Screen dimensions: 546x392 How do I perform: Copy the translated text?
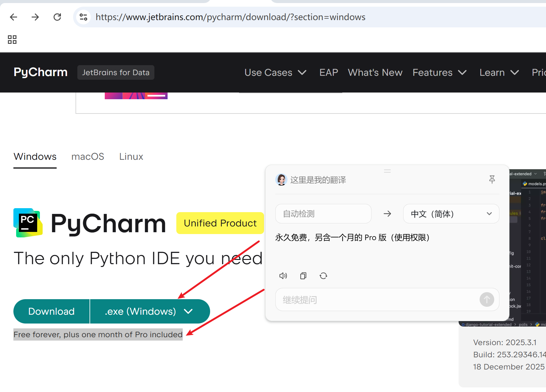(x=303, y=275)
